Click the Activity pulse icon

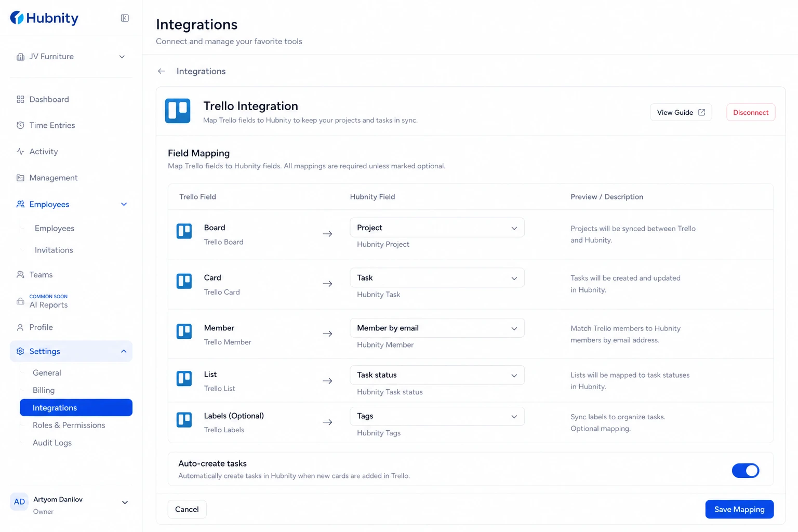click(20, 152)
